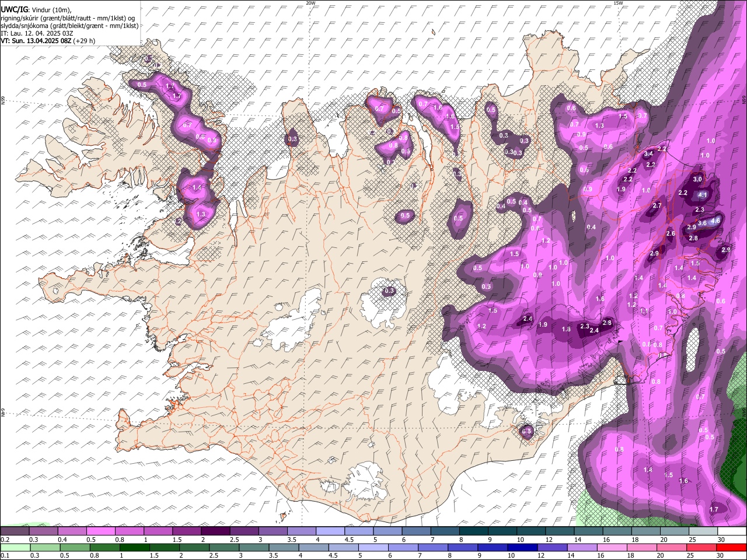Select the dark teal 8 swatch, top scale
The image size is (747, 560).
coord(473,531)
